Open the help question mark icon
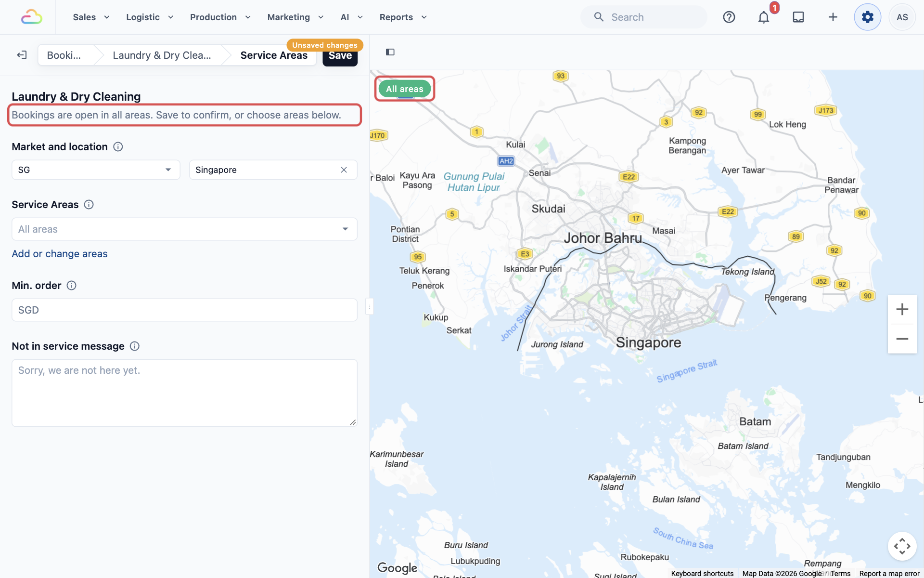The image size is (924, 578). pyautogui.click(x=729, y=17)
